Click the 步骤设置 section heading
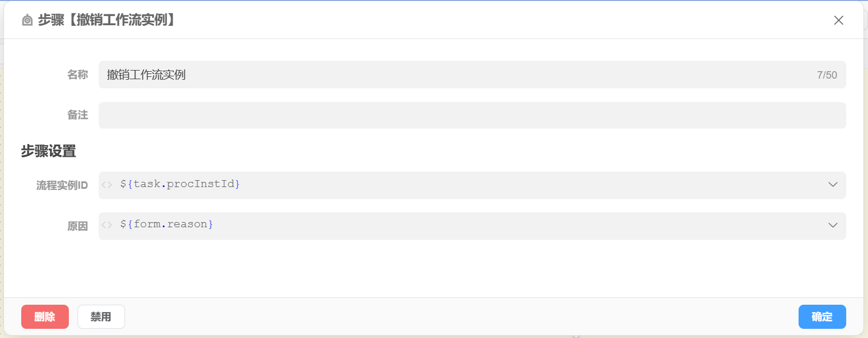The width and height of the screenshot is (868, 338). tap(49, 151)
